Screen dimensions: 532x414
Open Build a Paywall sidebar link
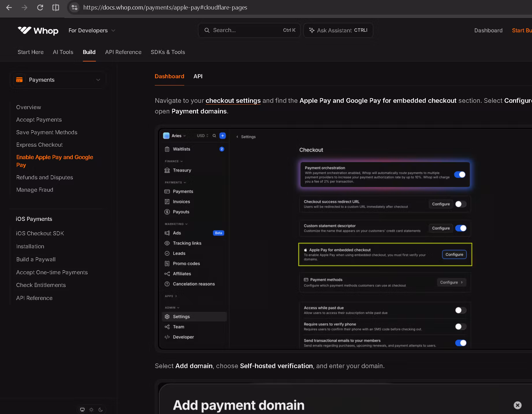36,259
